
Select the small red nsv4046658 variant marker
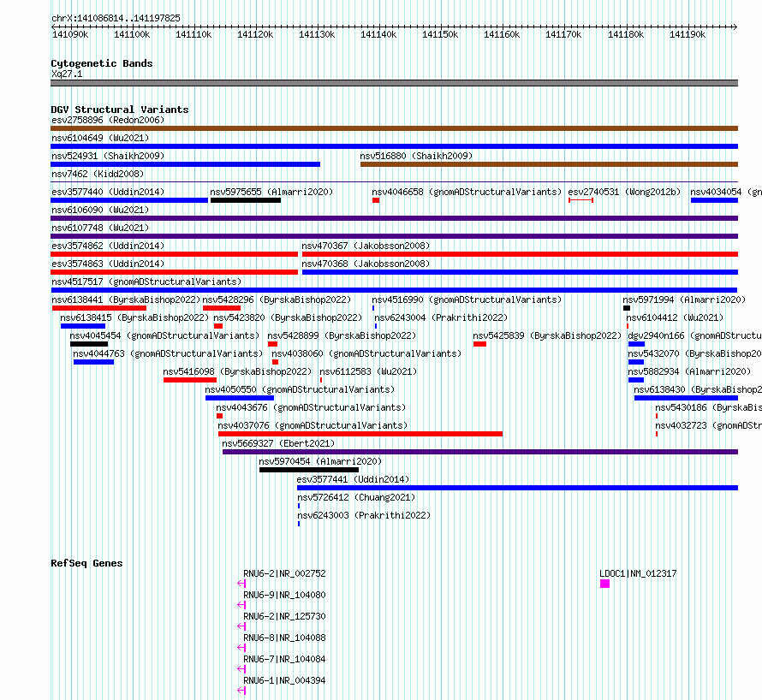pyautogui.click(x=376, y=200)
